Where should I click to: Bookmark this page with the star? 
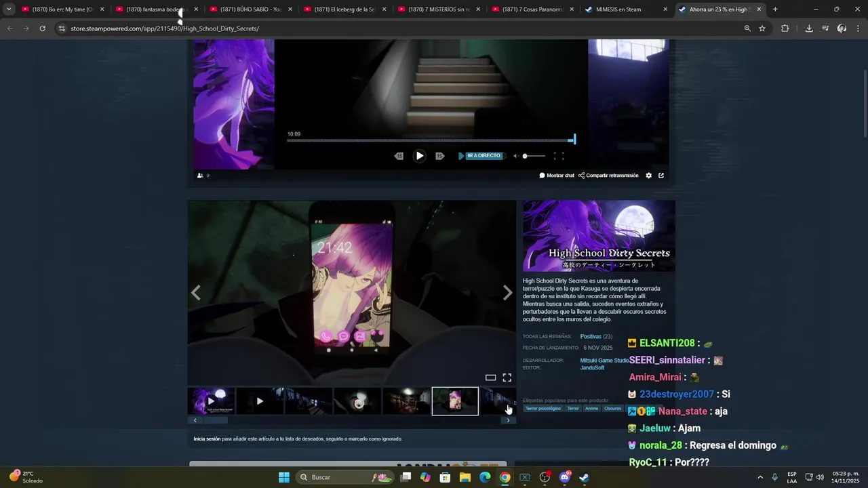coord(762,28)
